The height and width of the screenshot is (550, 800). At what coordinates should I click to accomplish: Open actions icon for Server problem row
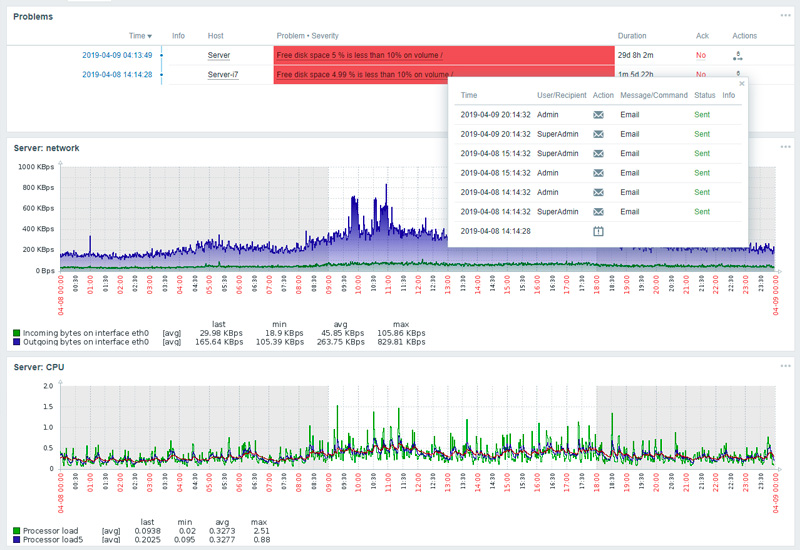click(x=738, y=56)
